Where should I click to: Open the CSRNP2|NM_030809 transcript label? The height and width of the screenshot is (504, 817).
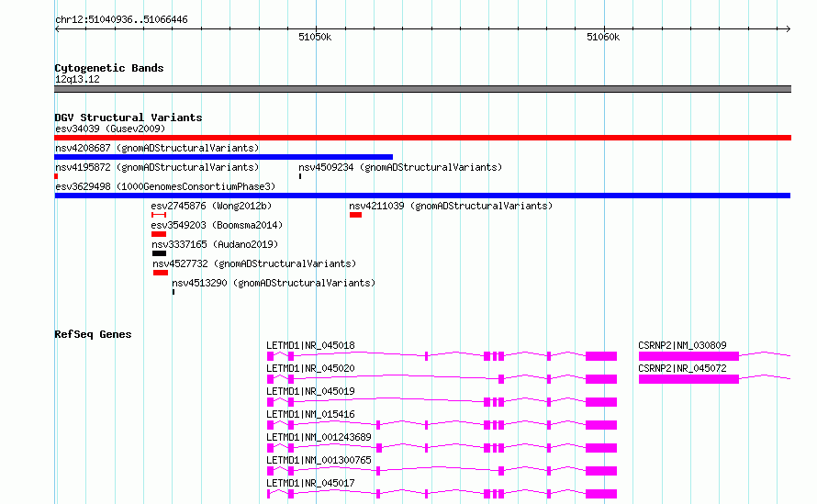pos(682,345)
